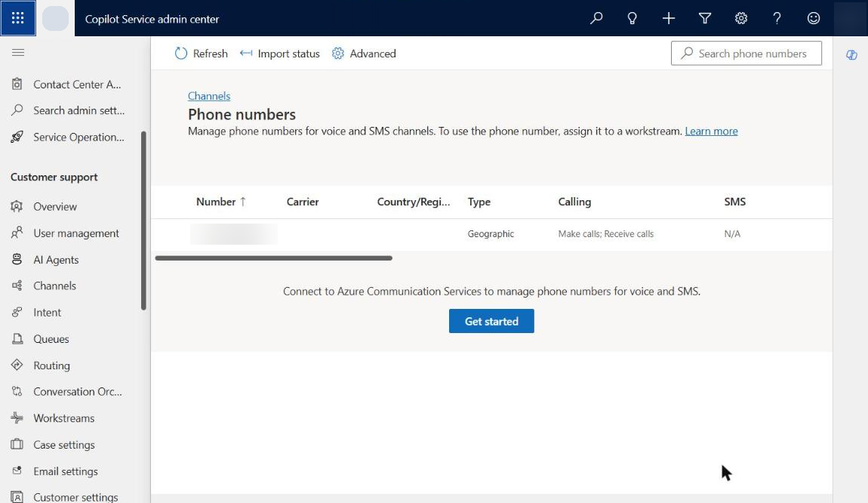The height and width of the screenshot is (503, 868).
Task: Click the help question mark icon
Action: [777, 18]
